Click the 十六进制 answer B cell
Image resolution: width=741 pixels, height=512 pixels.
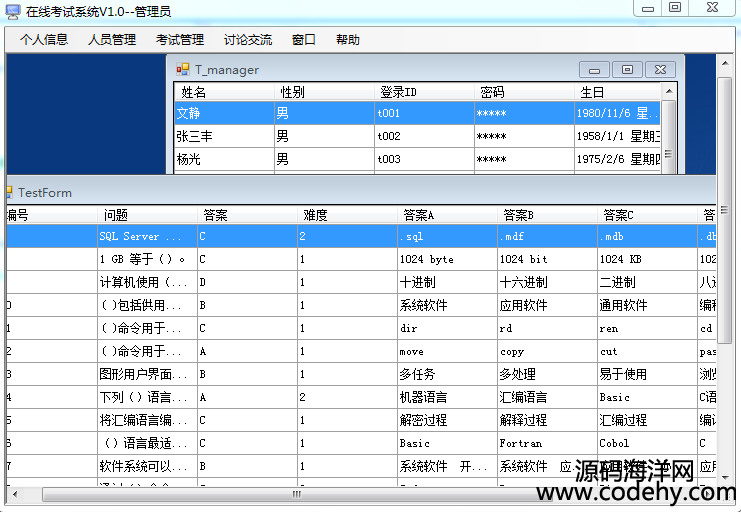click(548, 282)
